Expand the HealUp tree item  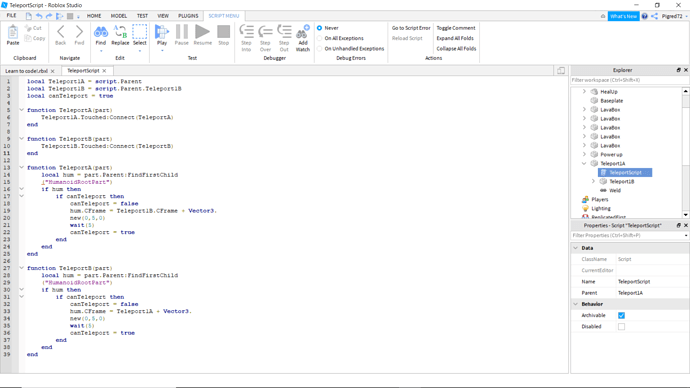coord(584,92)
